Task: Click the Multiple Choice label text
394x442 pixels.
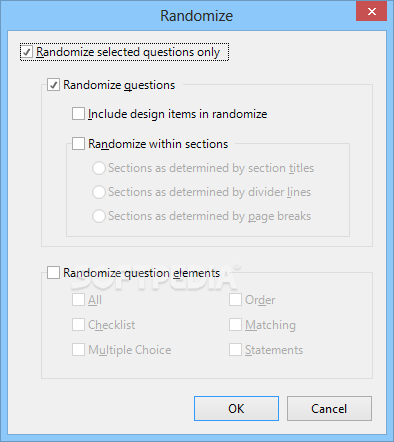Action: (130, 350)
